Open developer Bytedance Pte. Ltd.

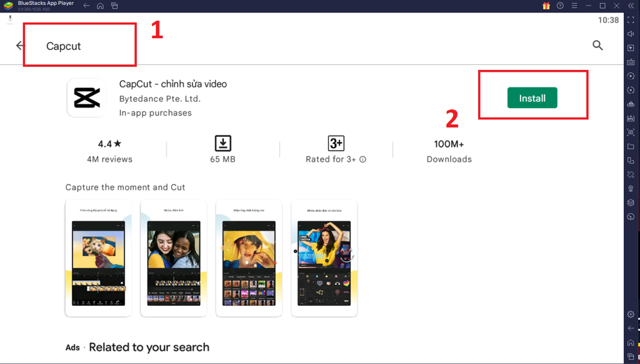coord(159,99)
